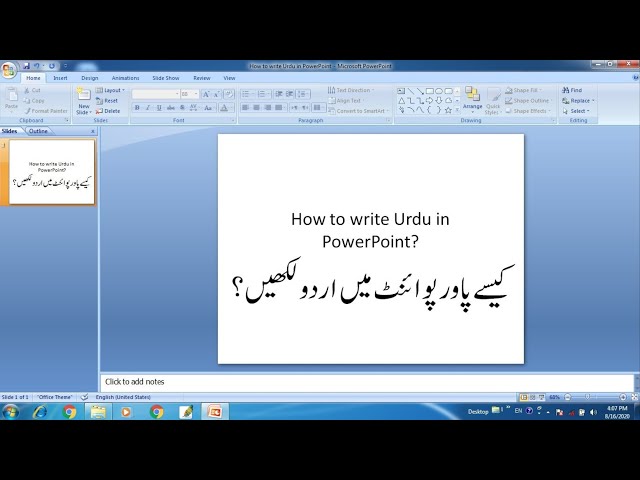Toggle Strikethrough formatting
Image resolution: width=640 pixels, height=480 pixels.
(171, 108)
